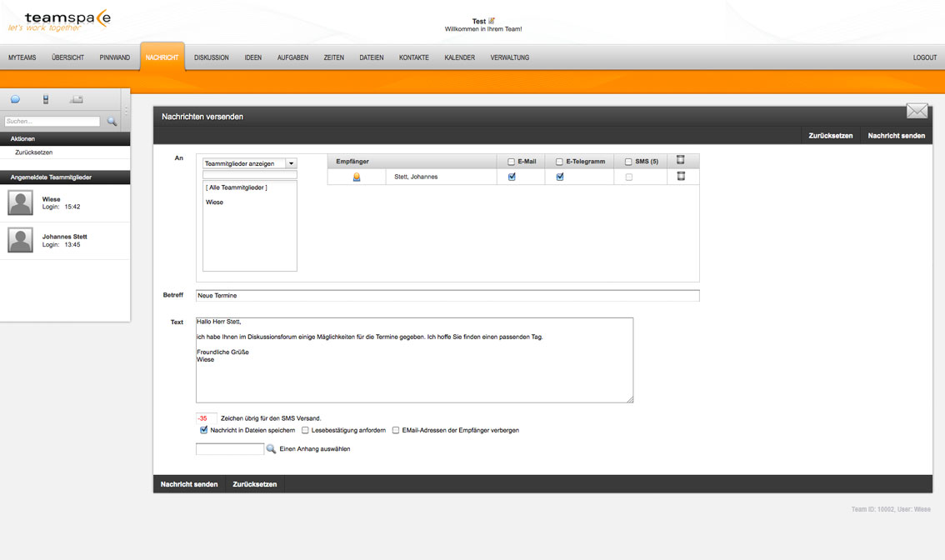Open the chat bubble icon in sidebar
Screen dimensions: 945x560
15,99
